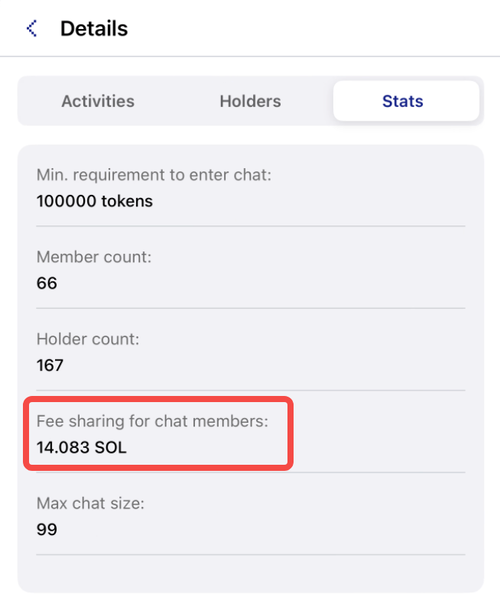The height and width of the screenshot is (610, 500).
Task: Click the red highlighted fee sharing box
Action: point(158,433)
